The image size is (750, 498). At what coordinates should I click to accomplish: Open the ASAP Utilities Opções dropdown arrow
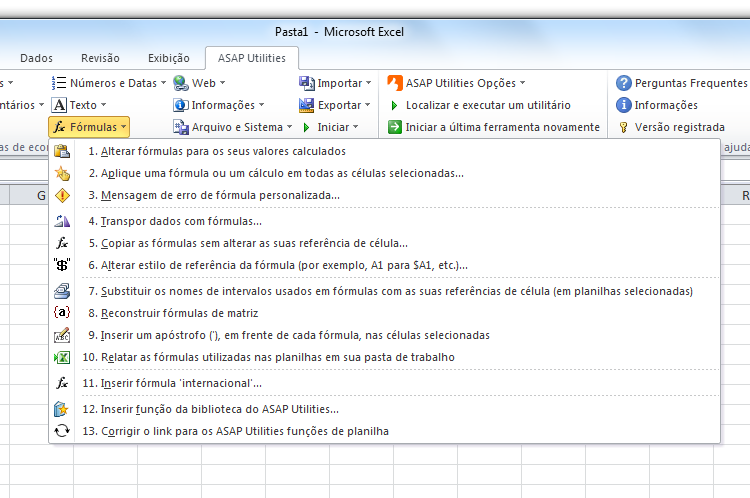[x=522, y=83]
